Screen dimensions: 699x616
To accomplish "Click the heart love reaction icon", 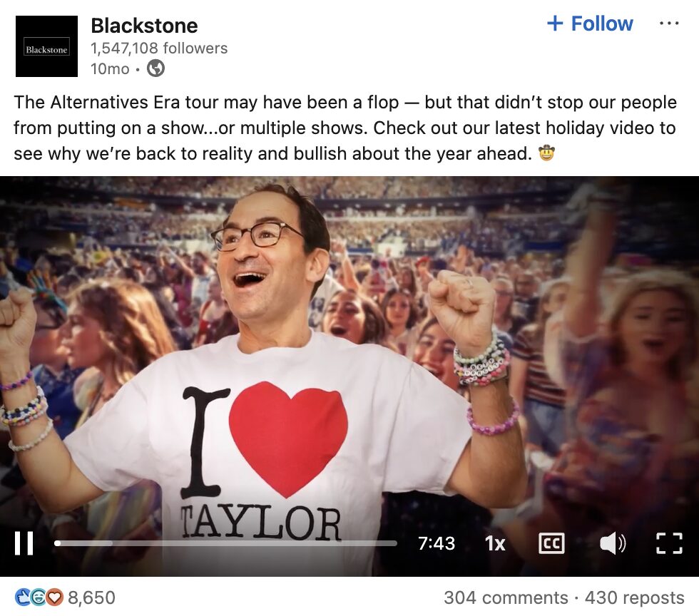I will (55, 597).
